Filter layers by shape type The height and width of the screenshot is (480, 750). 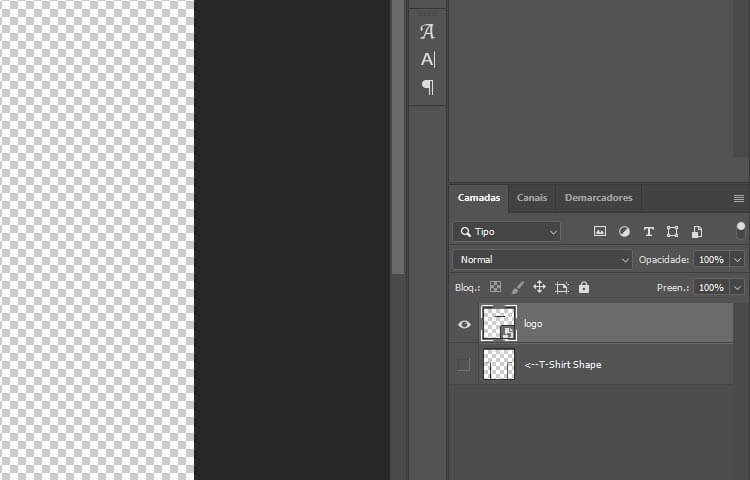click(672, 231)
